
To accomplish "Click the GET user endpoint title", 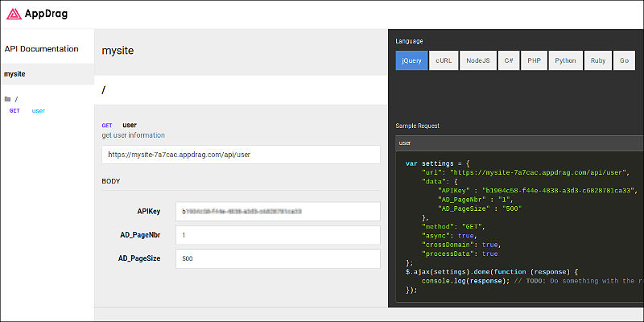I will (129, 125).
